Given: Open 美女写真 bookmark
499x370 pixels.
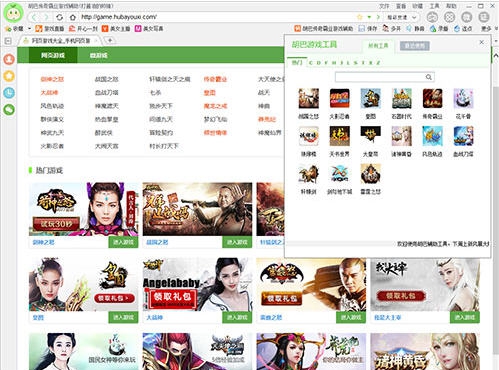Looking at the screenshot, I should coord(149,29).
